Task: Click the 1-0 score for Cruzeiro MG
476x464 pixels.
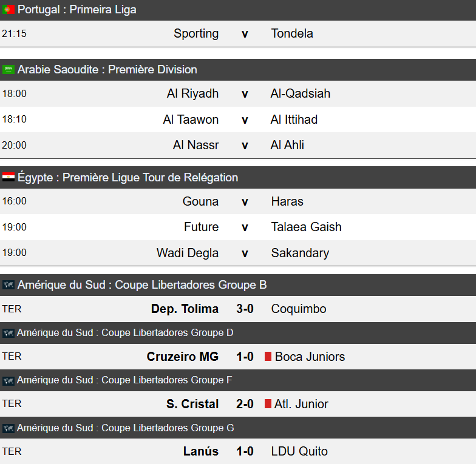Action: point(245,357)
